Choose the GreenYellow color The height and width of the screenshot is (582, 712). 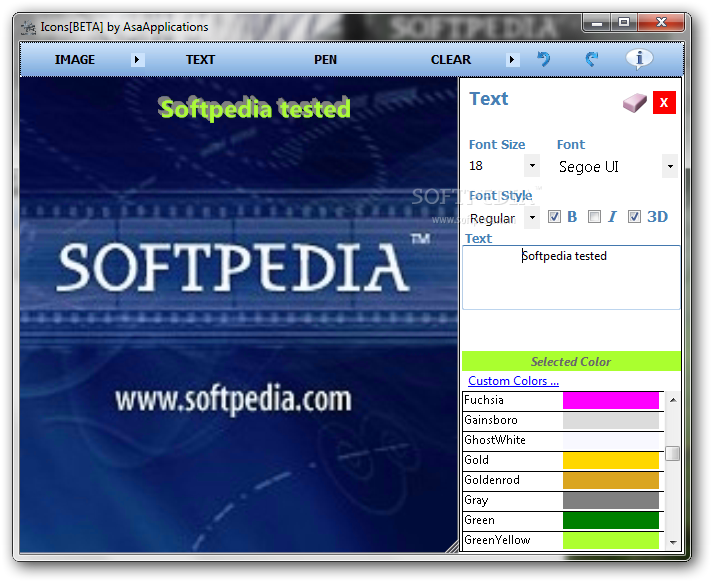coord(563,540)
